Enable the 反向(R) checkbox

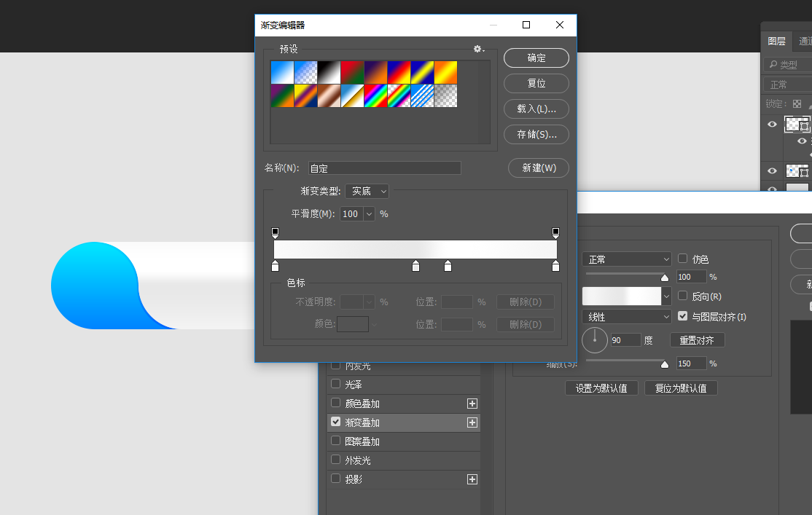682,296
